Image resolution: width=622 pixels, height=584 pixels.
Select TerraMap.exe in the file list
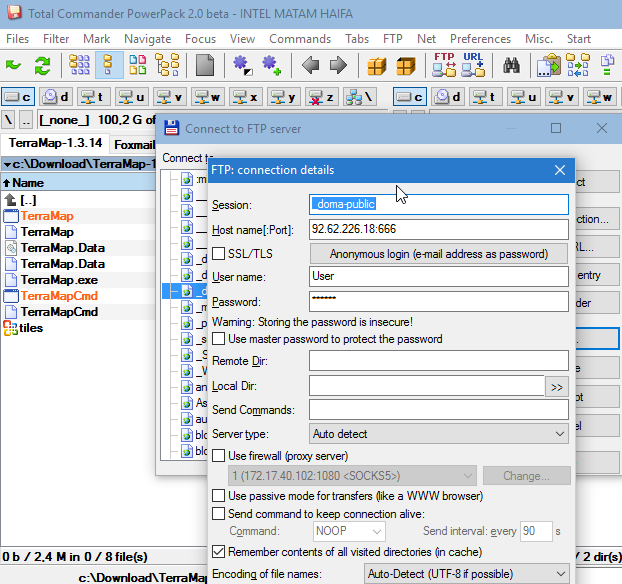tap(60, 280)
